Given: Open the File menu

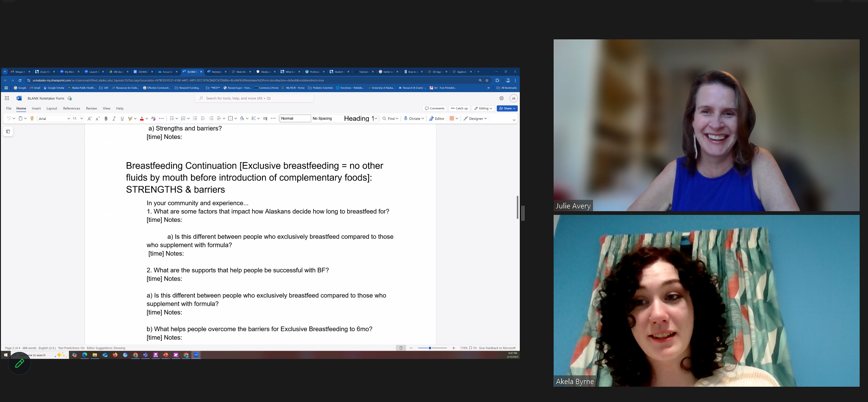Looking at the screenshot, I should (9, 108).
